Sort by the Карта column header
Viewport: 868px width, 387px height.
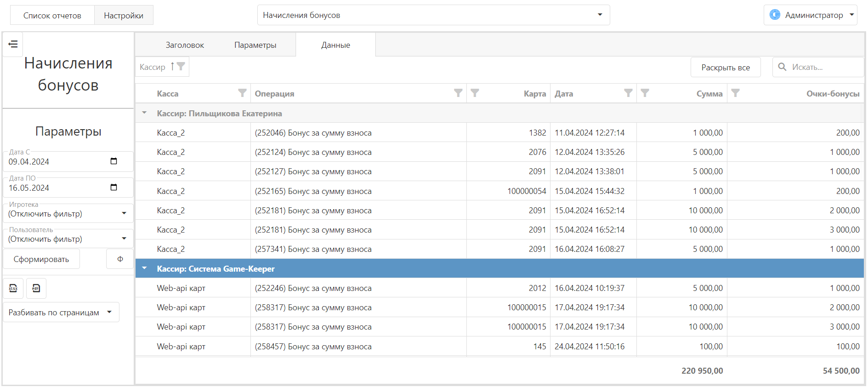coord(535,94)
